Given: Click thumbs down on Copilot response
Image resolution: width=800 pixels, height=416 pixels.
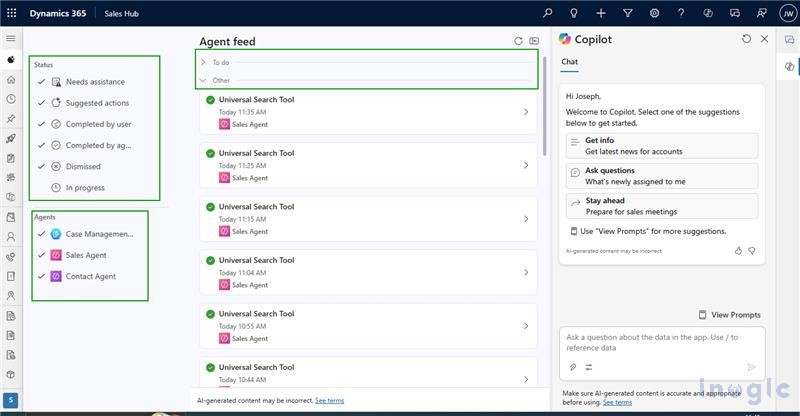Looking at the screenshot, I should coord(752,251).
